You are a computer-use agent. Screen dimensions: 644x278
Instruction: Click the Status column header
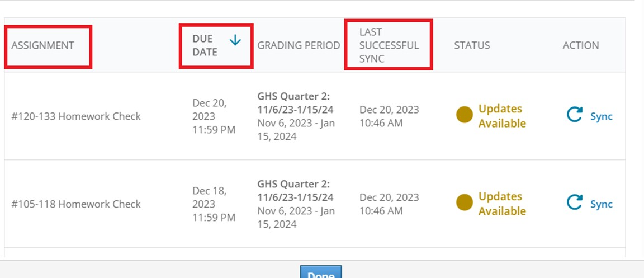click(472, 46)
